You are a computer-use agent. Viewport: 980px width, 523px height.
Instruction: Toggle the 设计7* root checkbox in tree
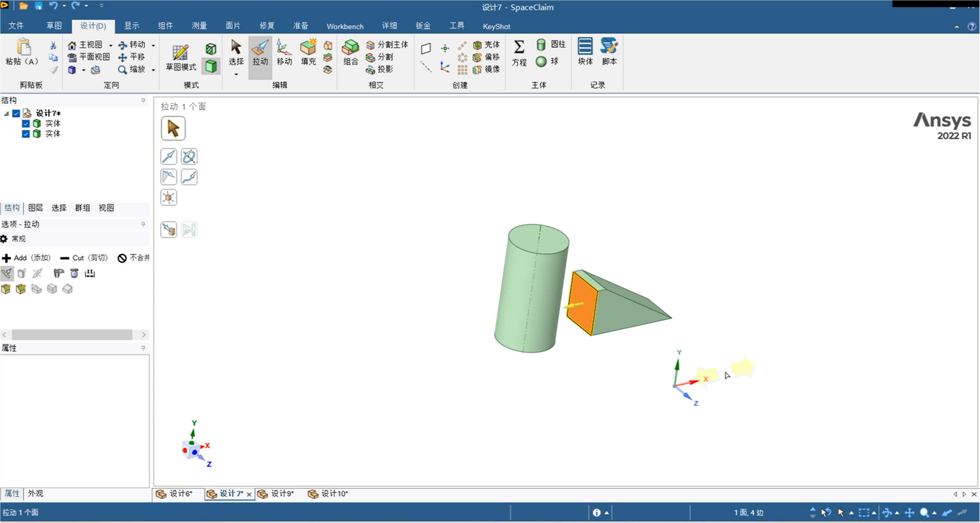click(16, 113)
